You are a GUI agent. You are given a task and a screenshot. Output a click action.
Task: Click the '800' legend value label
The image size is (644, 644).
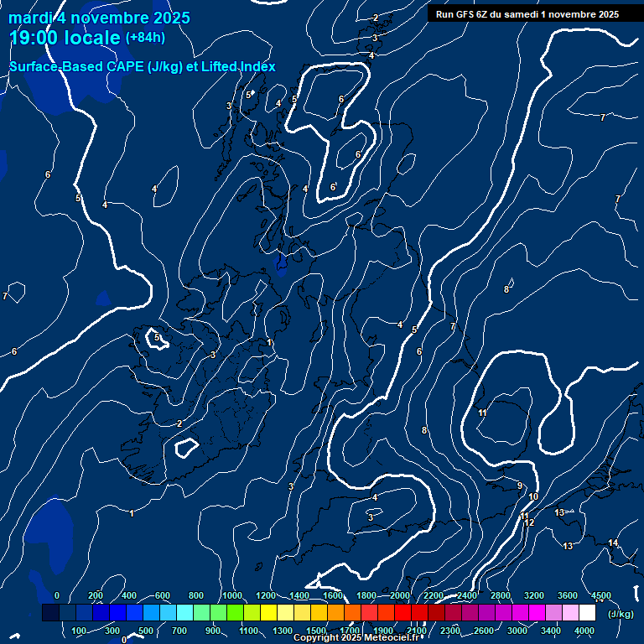click(196, 595)
